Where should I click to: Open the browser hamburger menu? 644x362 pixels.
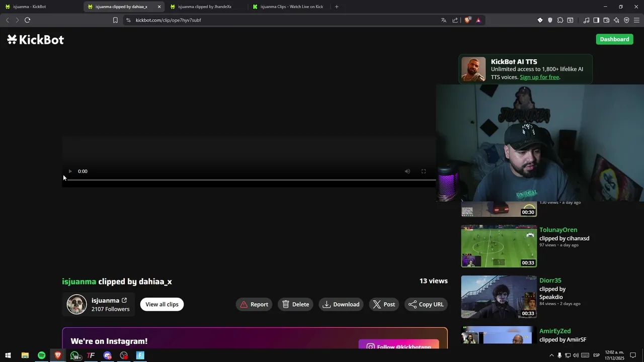click(x=636, y=20)
